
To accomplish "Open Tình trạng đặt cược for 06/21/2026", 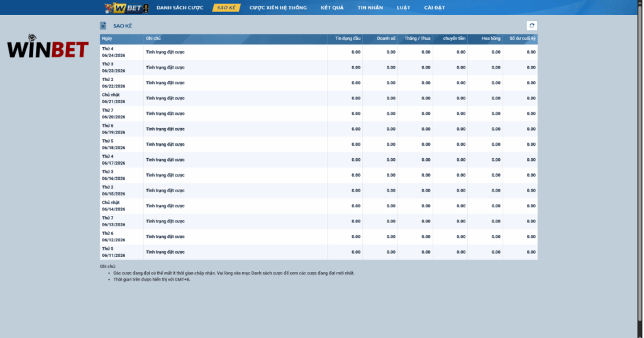I will pyautogui.click(x=165, y=99).
